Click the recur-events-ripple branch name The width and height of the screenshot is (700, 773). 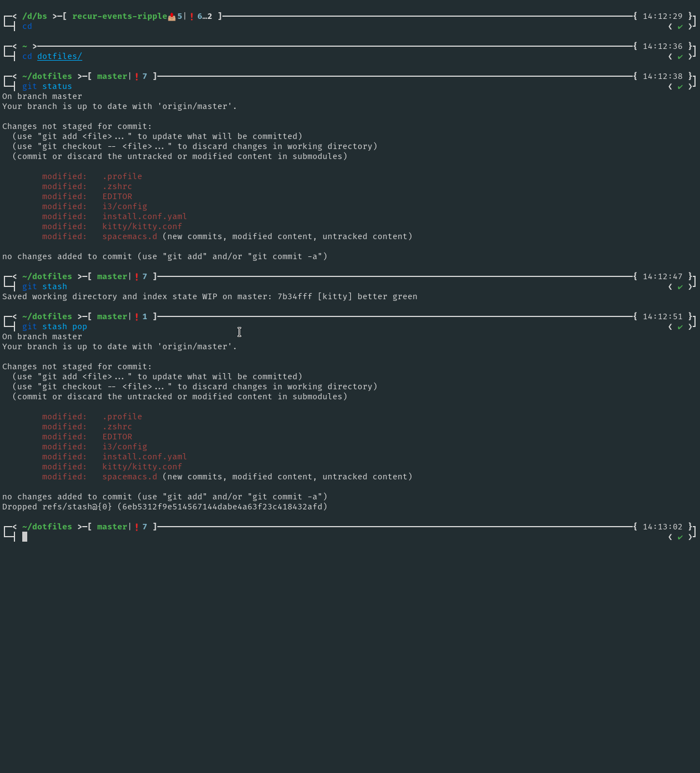click(x=120, y=16)
